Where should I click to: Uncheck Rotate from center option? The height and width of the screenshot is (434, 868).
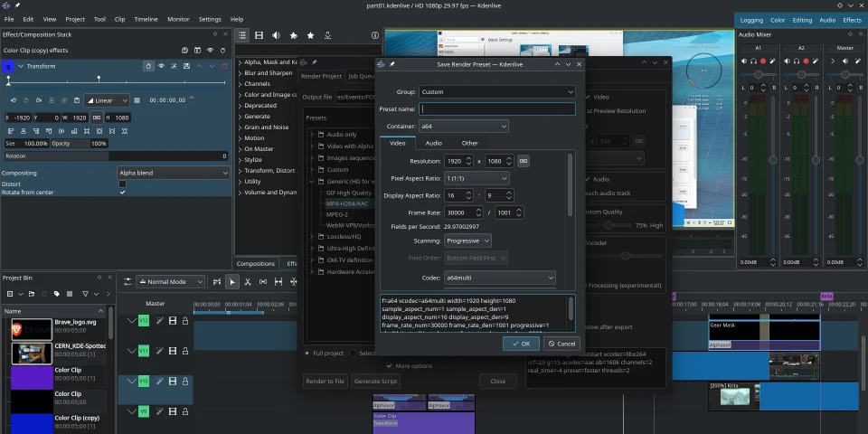point(123,192)
